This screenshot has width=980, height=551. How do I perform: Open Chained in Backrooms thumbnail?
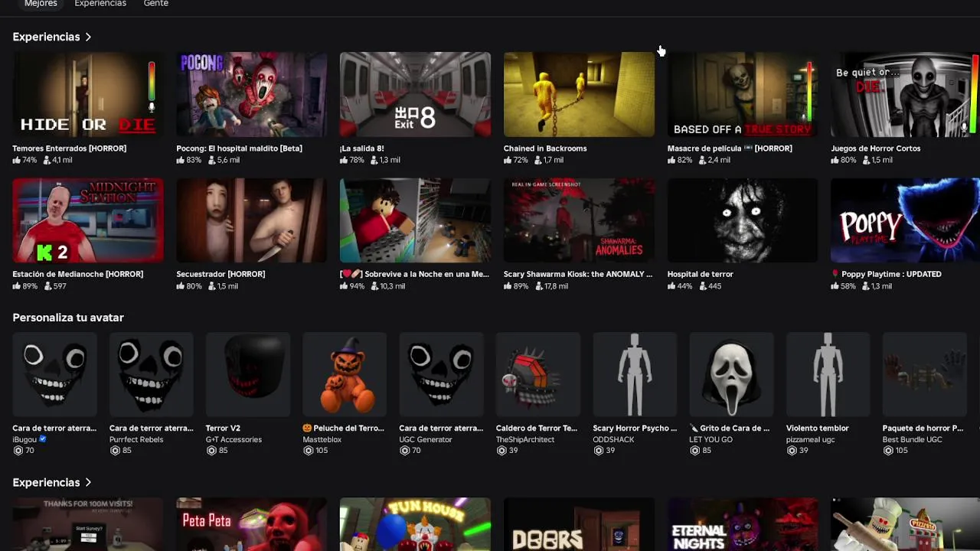[x=579, y=94]
